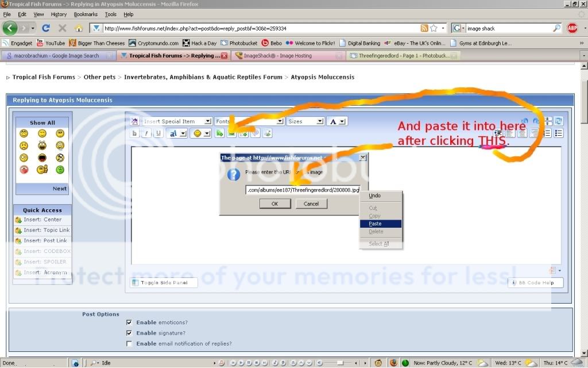This screenshot has height=368, width=588.
Task: Click the Adblock Plus icon in the browser
Action: tap(572, 27)
